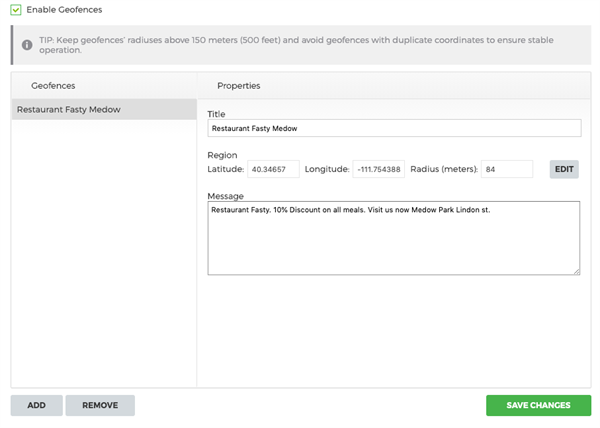
Task: Grab the Message box resize handle
Action: [577, 271]
